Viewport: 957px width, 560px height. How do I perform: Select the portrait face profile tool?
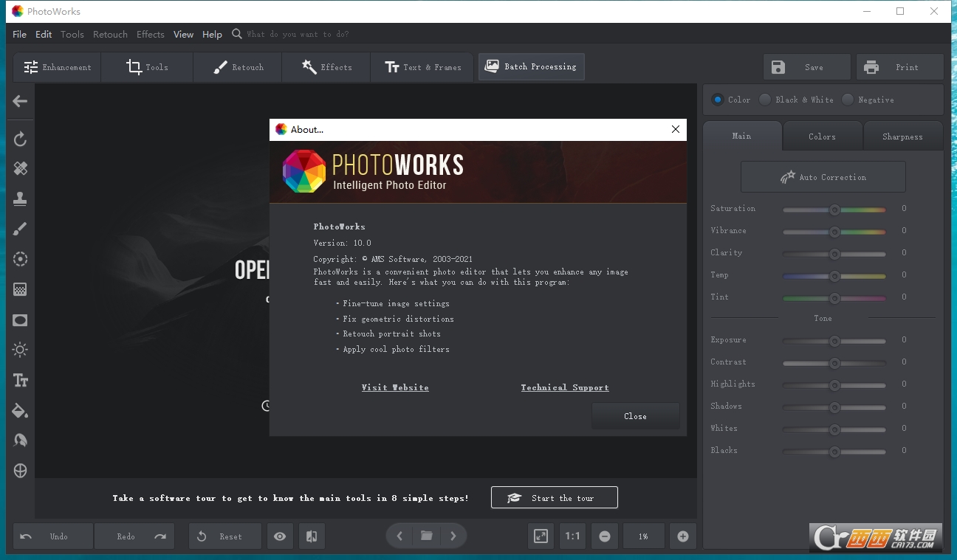coord(20,440)
